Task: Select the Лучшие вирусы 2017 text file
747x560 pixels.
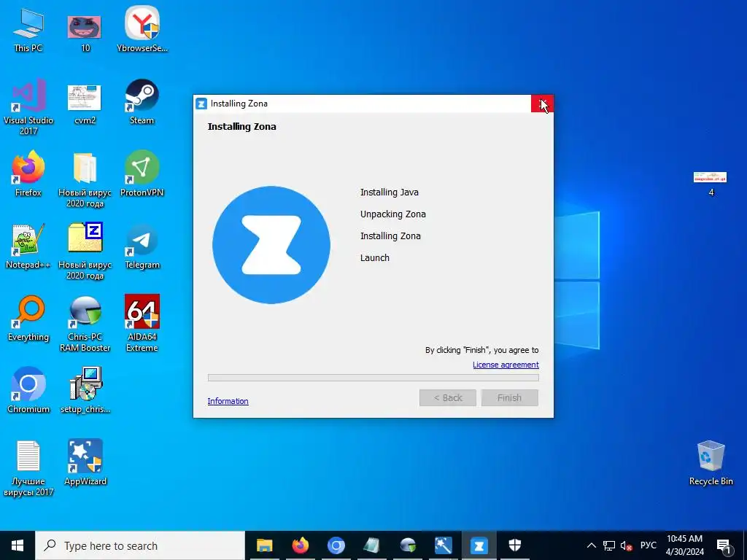Action: point(28,469)
